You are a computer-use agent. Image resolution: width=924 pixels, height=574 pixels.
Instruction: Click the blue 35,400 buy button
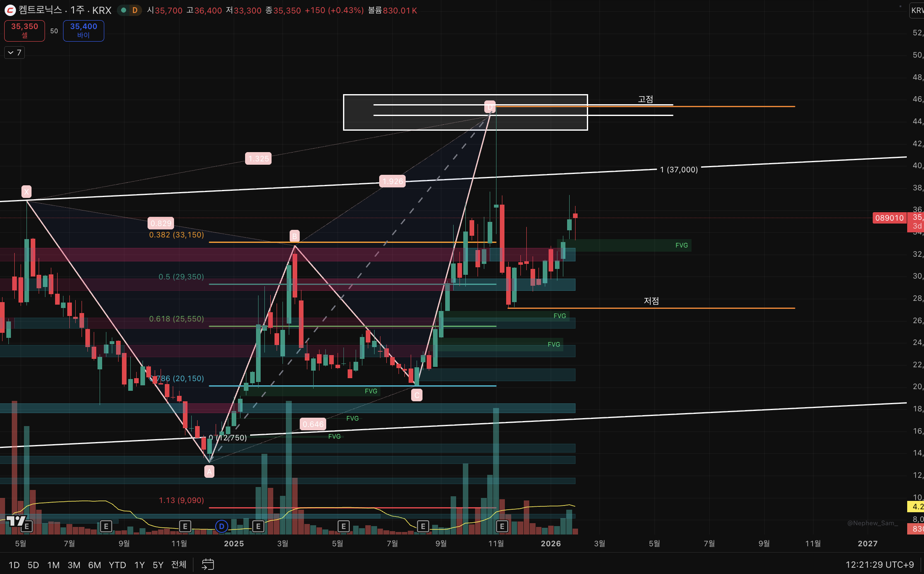(83, 31)
